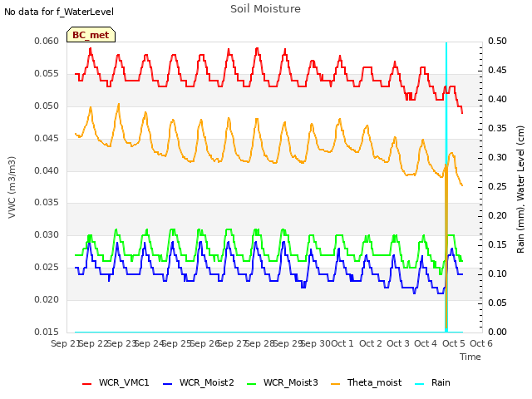Click the 0.50 right axis tick label
This screenshot has height=399, width=532.
tap(497, 41)
